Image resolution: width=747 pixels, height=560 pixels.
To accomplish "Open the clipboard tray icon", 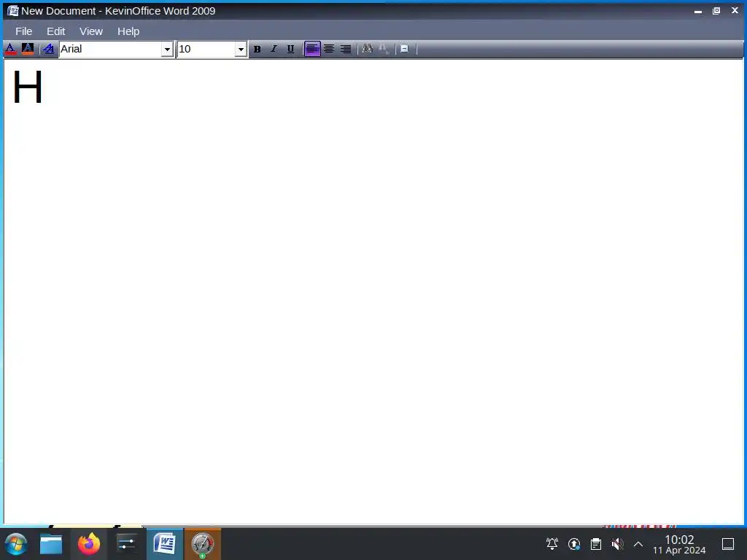I will tap(596, 544).
